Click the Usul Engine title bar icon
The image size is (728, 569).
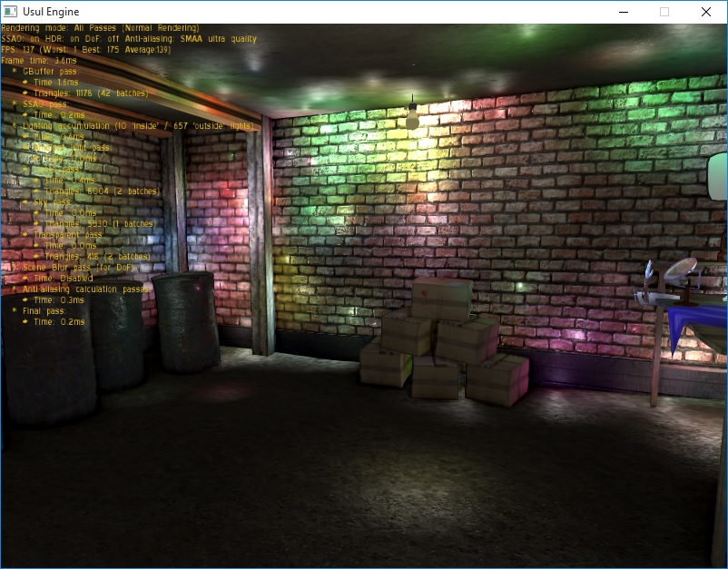coord(9,12)
